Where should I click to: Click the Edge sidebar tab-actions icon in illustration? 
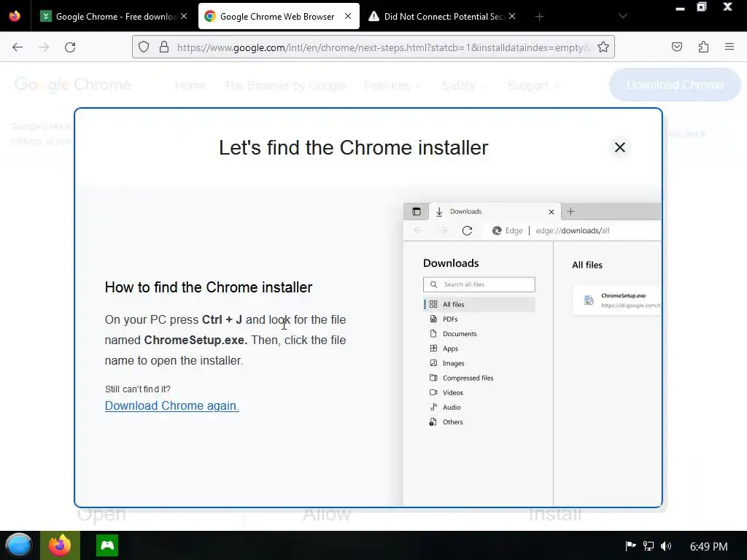[417, 211]
